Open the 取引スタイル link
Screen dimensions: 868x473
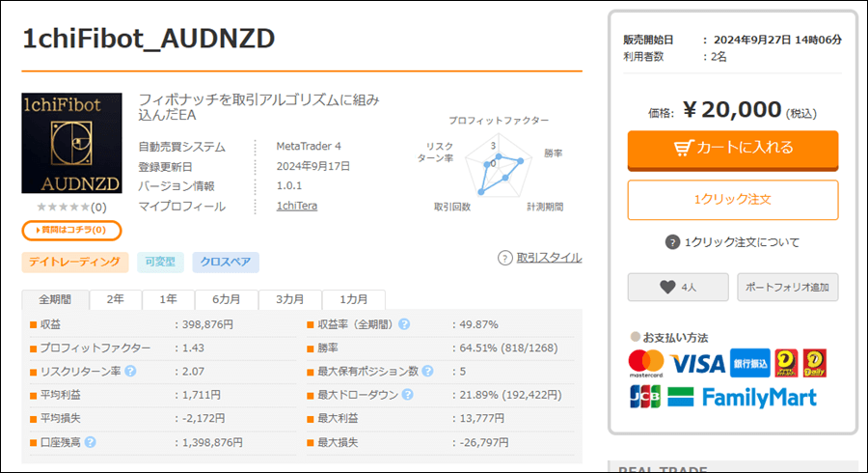(x=549, y=258)
